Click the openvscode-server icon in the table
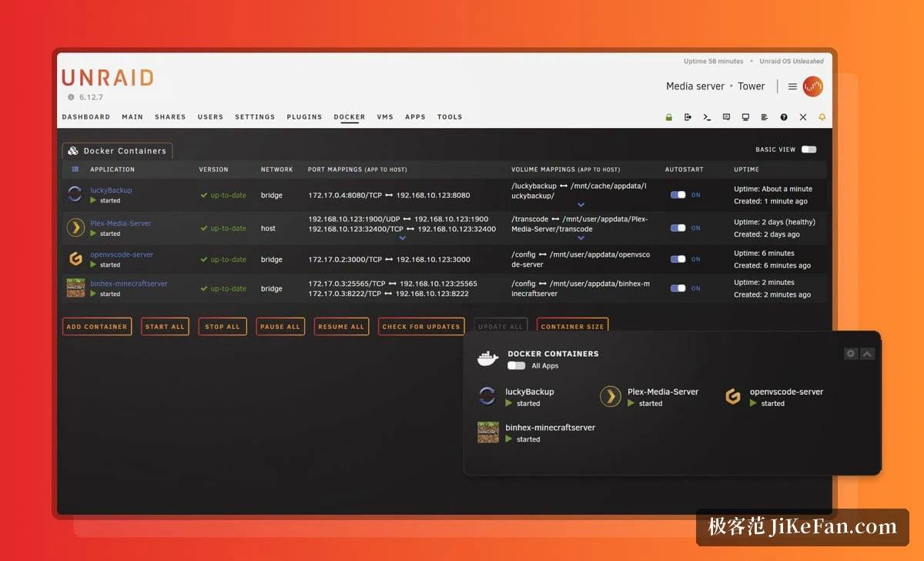924x561 pixels. (75, 259)
